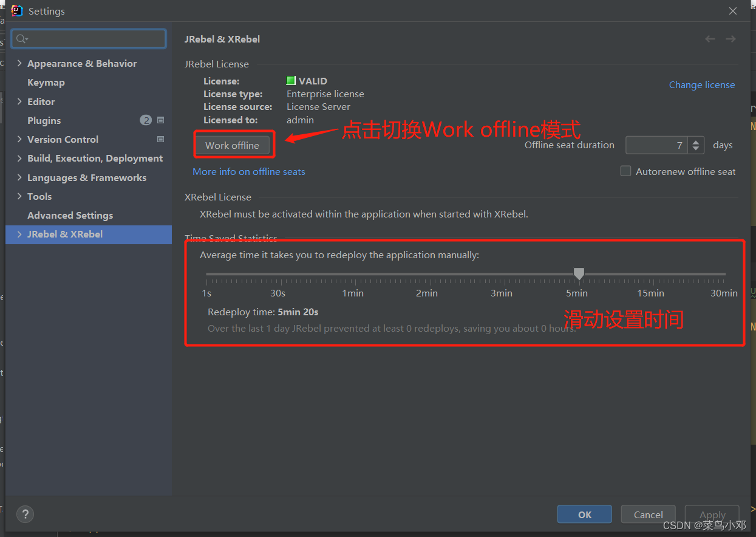Open the Keymap settings page
Viewport: 756px width, 537px height.
(46, 83)
